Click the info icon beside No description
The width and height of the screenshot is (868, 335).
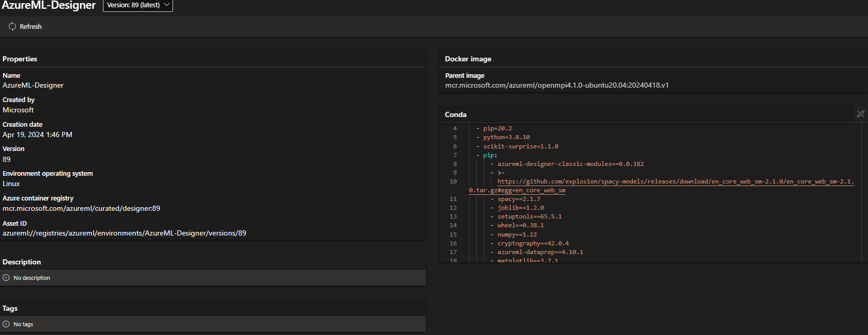[x=6, y=278]
